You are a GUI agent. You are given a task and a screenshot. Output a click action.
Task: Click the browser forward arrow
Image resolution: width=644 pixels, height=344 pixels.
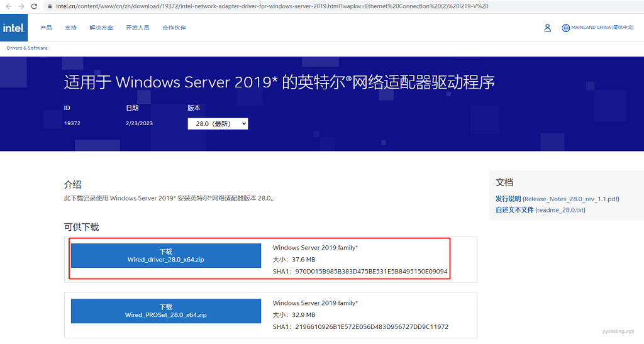[x=21, y=6]
